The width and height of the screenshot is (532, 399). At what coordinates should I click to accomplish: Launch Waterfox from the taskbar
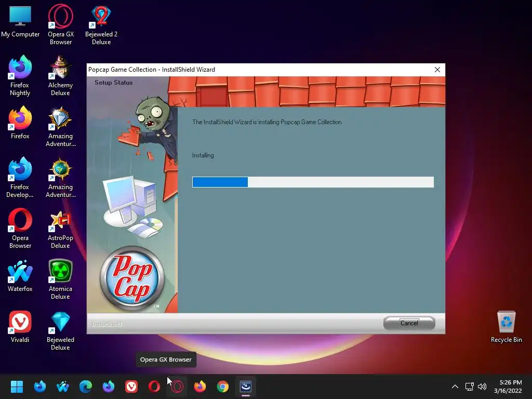click(x=63, y=387)
